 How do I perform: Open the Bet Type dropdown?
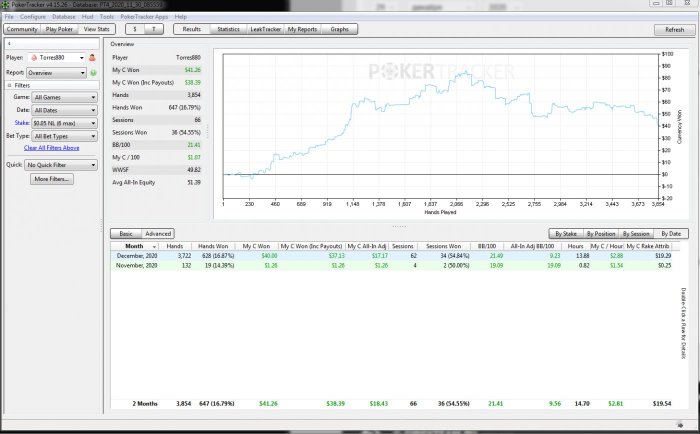coord(64,135)
